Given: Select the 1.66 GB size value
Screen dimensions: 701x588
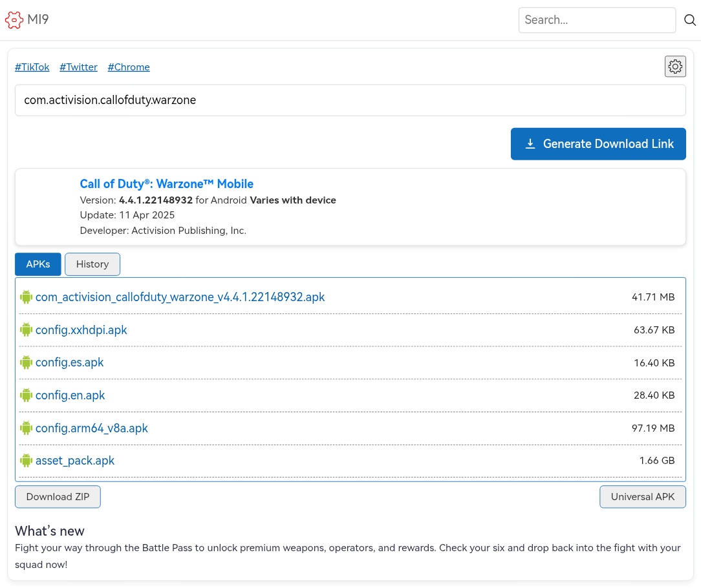Looking at the screenshot, I should click(657, 461).
